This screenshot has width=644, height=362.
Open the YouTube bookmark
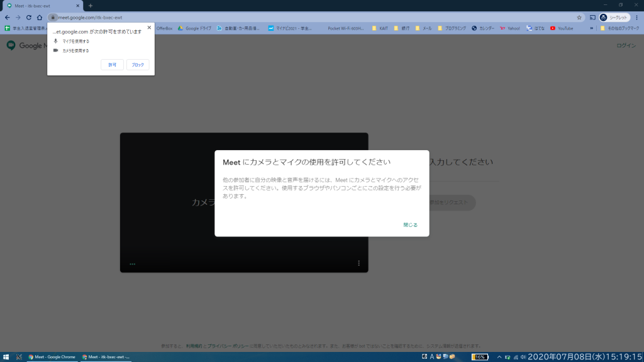pos(562,28)
